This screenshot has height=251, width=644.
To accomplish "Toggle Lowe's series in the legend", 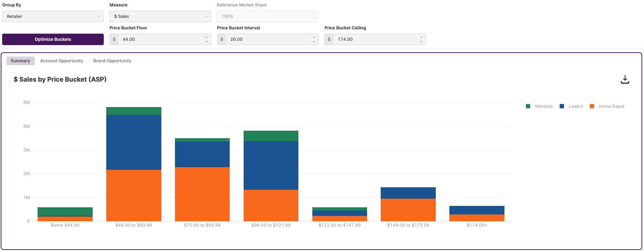I will (571, 106).
